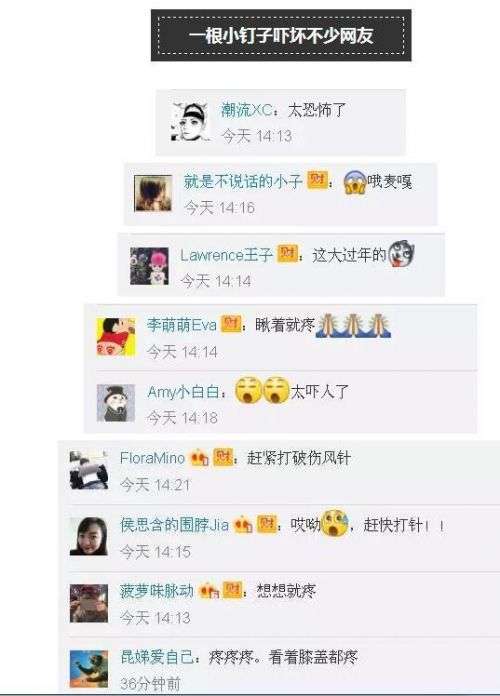Click the header banner 一根小钉子吓坏不少网友
Screen dimensions: 500x696
pyautogui.click(x=281, y=36)
